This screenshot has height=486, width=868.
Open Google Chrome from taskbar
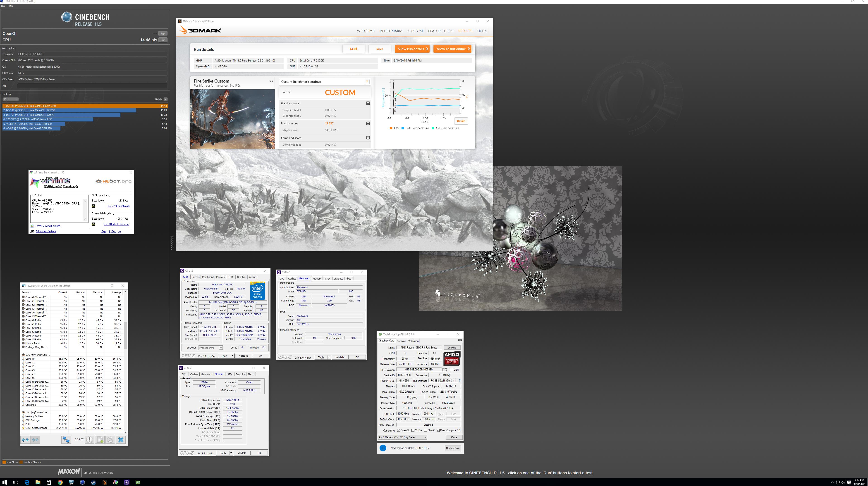60,482
